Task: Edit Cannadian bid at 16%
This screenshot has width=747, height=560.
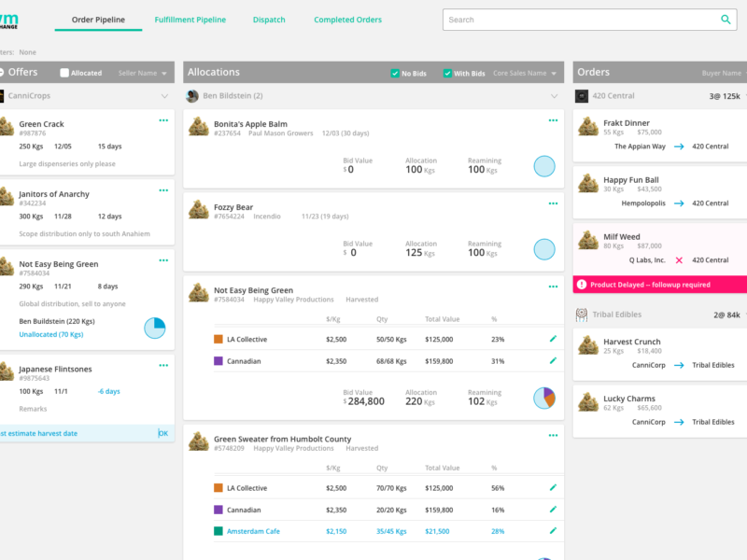Action: tap(553, 509)
